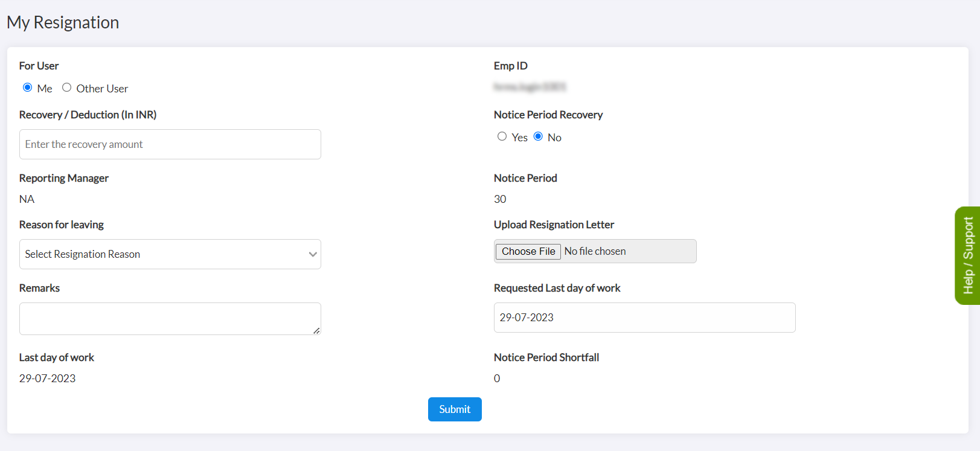
Task: Select the Other User radio option
Action: pyautogui.click(x=67, y=88)
